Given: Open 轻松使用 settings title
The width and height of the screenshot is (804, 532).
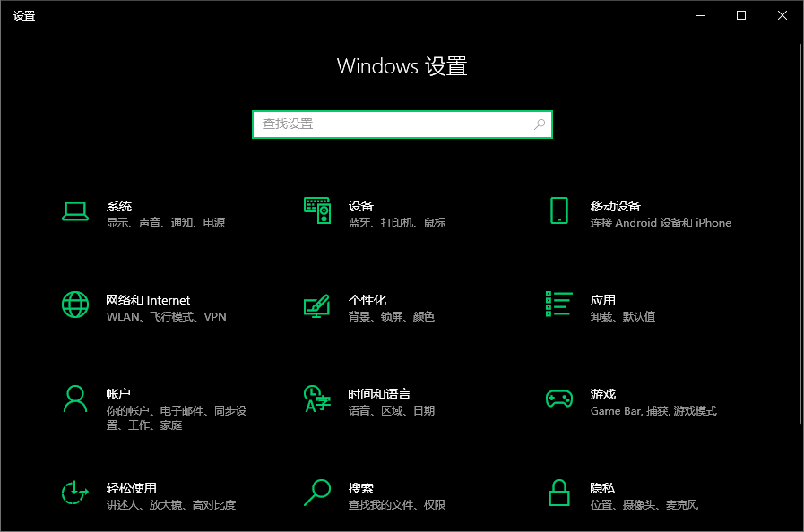Looking at the screenshot, I should coord(131,488).
